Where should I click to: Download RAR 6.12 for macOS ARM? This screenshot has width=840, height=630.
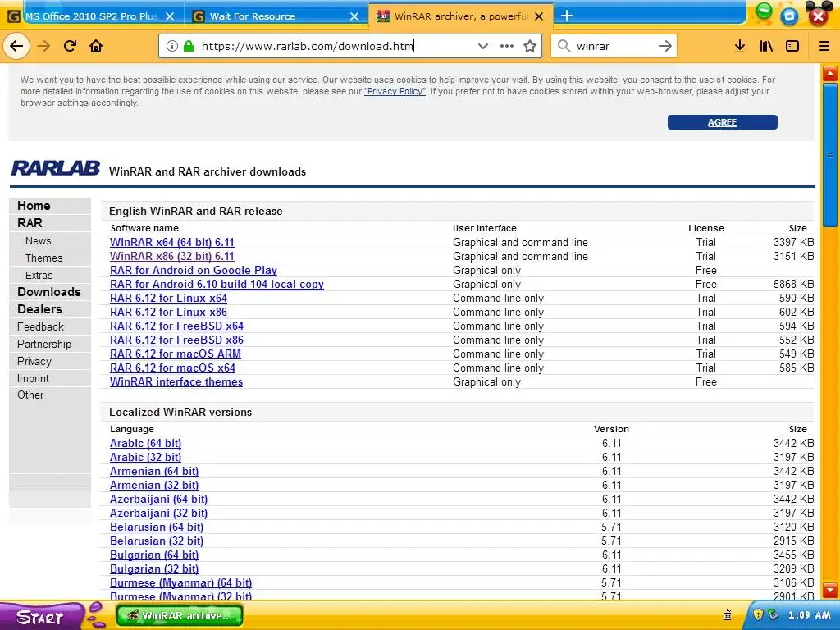pos(176,354)
